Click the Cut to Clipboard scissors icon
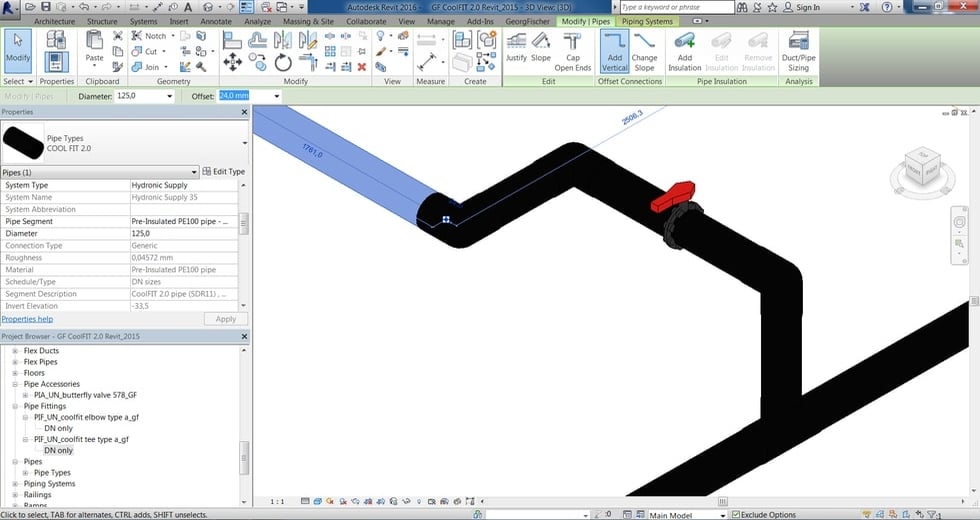 118,36
